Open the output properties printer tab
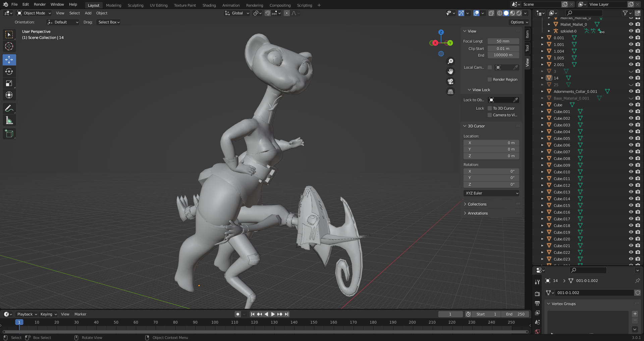This screenshot has height=341, width=644. [537, 303]
